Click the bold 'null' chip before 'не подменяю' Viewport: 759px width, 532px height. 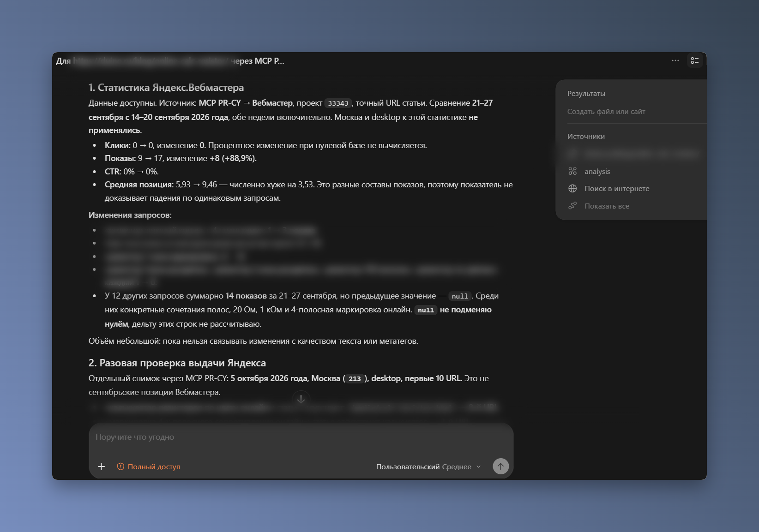[x=426, y=310]
